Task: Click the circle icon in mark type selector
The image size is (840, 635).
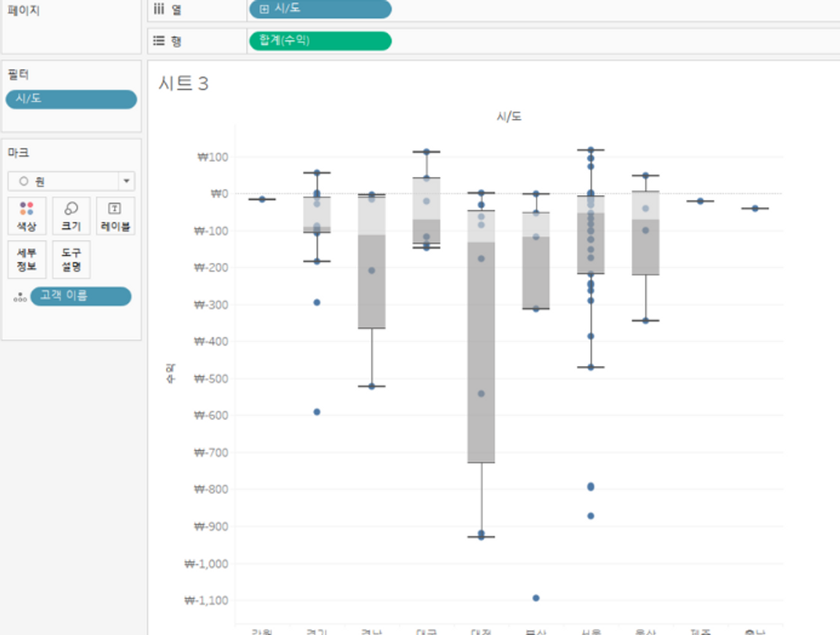Action: [x=24, y=181]
